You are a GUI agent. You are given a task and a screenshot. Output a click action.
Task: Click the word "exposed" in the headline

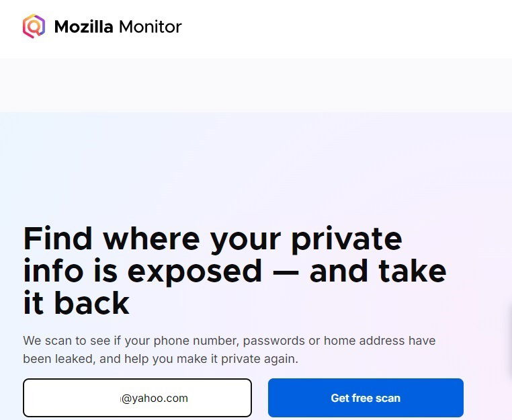click(x=194, y=270)
